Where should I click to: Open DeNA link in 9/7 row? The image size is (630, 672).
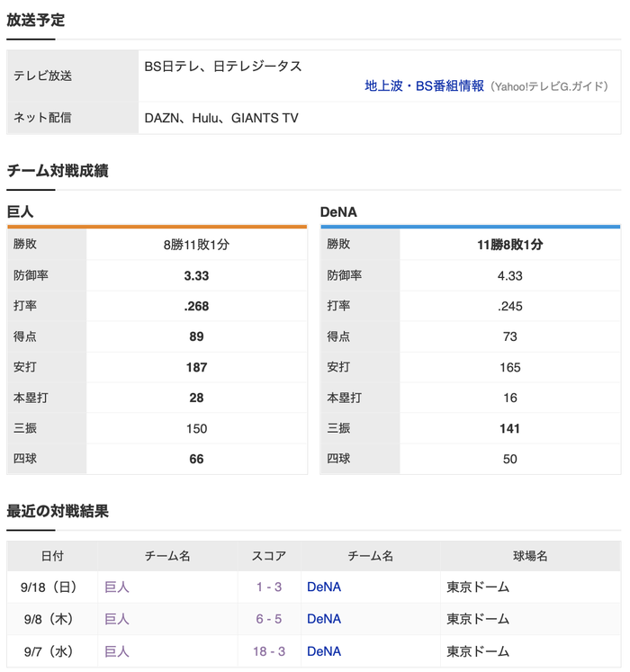pos(324,651)
